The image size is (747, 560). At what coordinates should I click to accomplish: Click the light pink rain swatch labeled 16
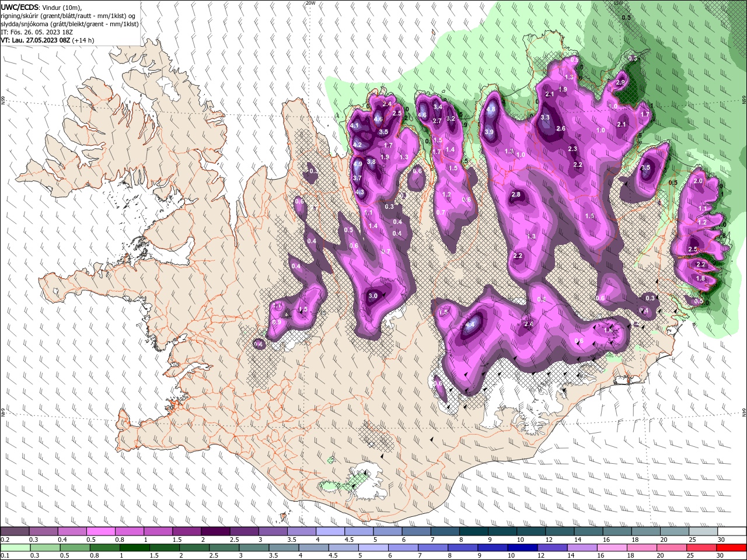click(x=611, y=548)
